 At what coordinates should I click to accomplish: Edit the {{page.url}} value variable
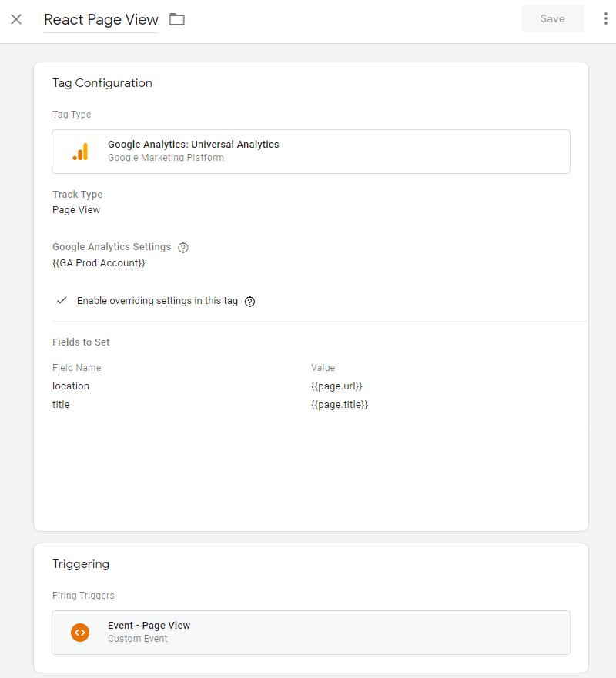(337, 386)
